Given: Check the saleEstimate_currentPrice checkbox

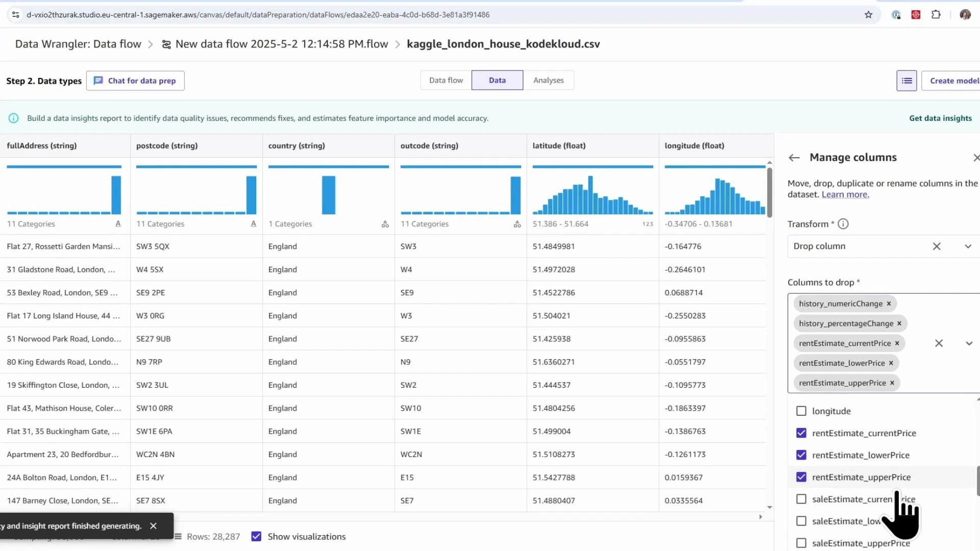Looking at the screenshot, I should (801, 499).
